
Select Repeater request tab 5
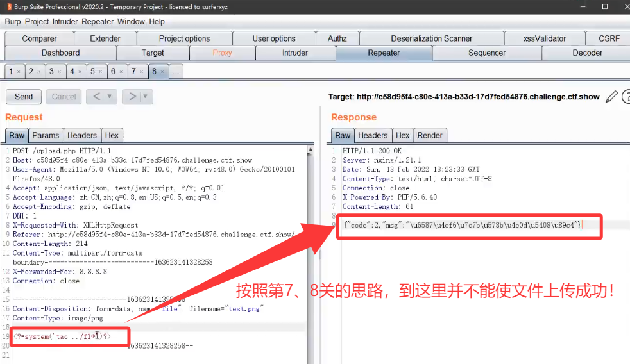(x=93, y=71)
